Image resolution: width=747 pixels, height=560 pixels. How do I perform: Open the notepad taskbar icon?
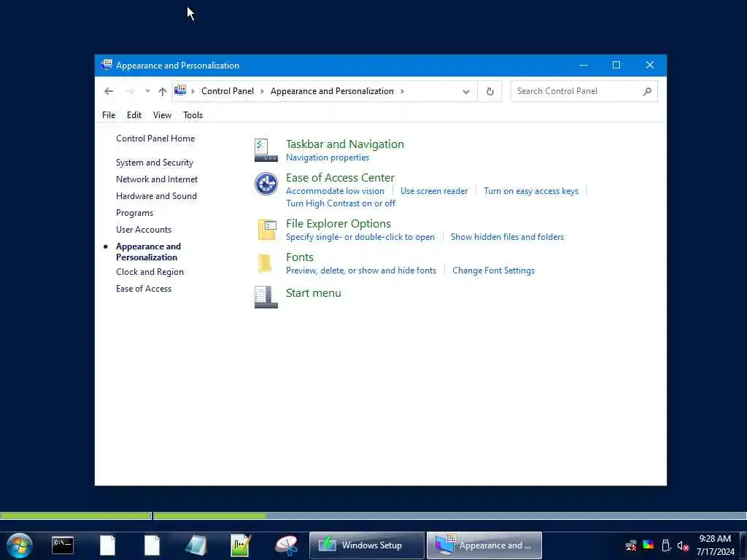(x=196, y=545)
